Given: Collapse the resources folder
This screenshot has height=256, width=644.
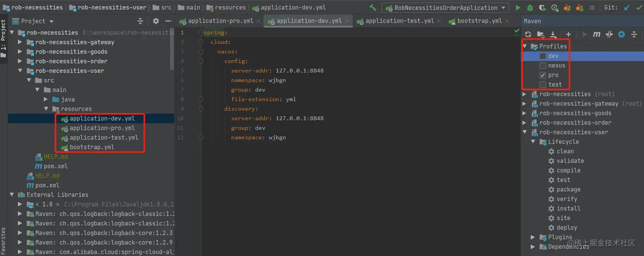Looking at the screenshot, I should pyautogui.click(x=46, y=109).
